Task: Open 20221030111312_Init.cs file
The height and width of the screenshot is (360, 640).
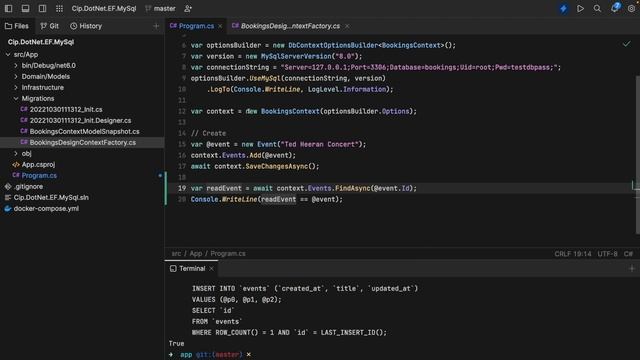Action: (x=66, y=109)
